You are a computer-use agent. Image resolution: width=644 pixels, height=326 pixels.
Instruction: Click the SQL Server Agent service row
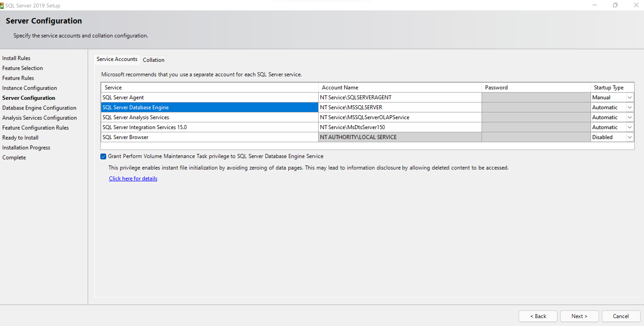(208, 97)
